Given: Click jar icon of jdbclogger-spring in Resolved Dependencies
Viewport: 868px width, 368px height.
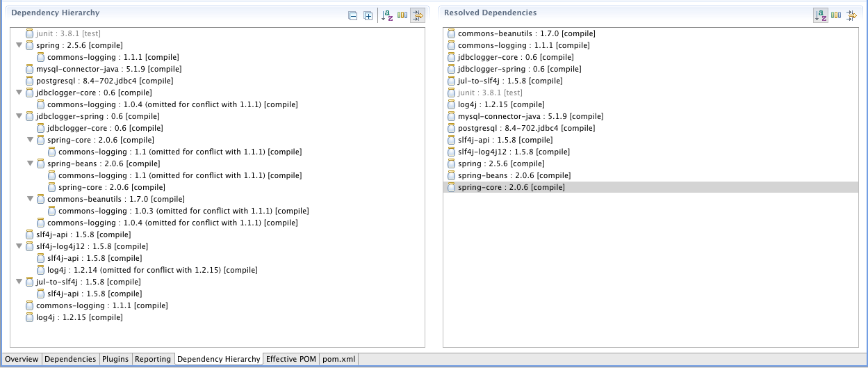Looking at the screenshot, I should pos(451,69).
